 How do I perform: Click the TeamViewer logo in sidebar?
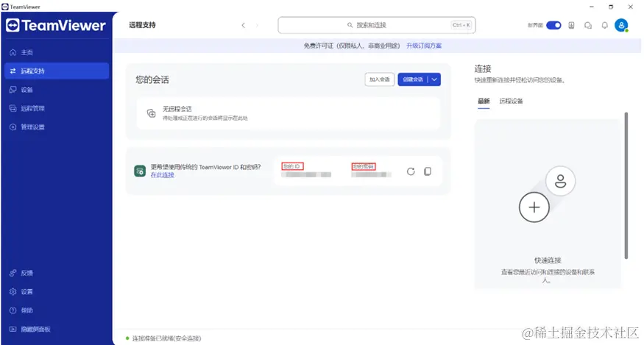pyautogui.click(x=55, y=26)
